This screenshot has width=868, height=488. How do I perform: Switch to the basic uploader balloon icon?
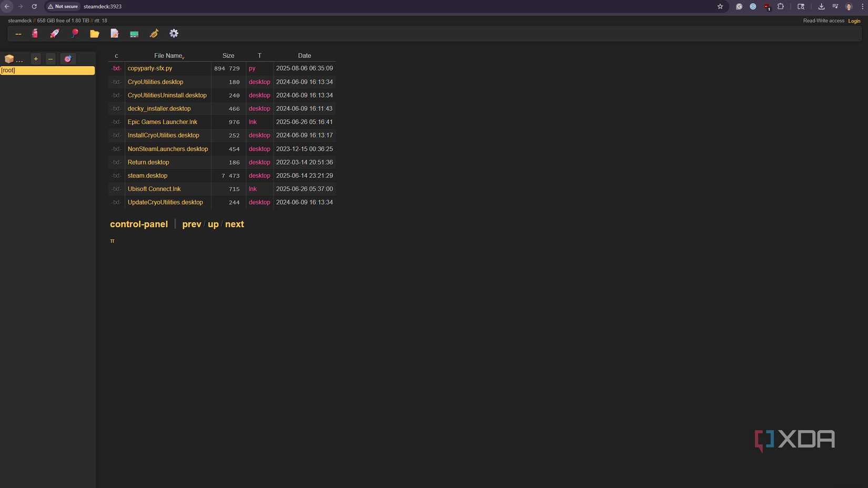point(75,33)
